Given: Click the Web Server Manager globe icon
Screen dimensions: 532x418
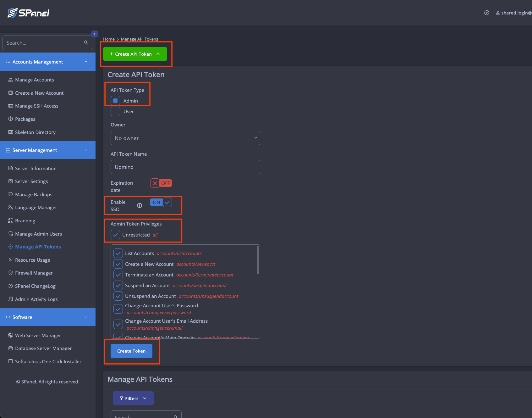Looking at the screenshot, I should (10, 336).
